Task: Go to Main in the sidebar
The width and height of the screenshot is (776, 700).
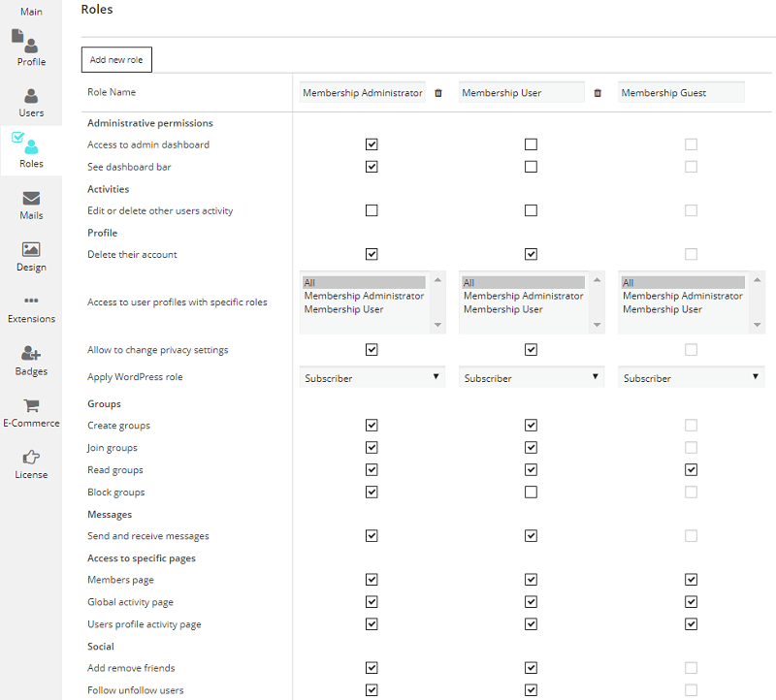Action: [x=31, y=12]
